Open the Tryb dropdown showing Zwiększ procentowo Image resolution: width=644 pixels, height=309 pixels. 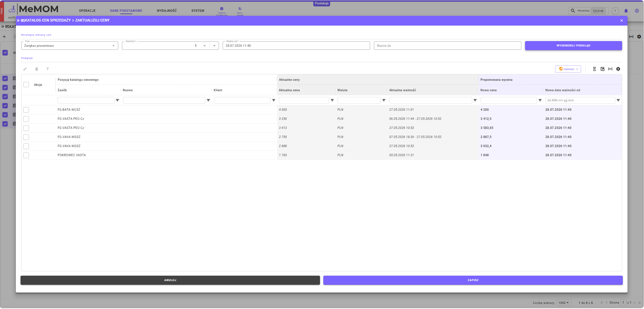coord(70,46)
